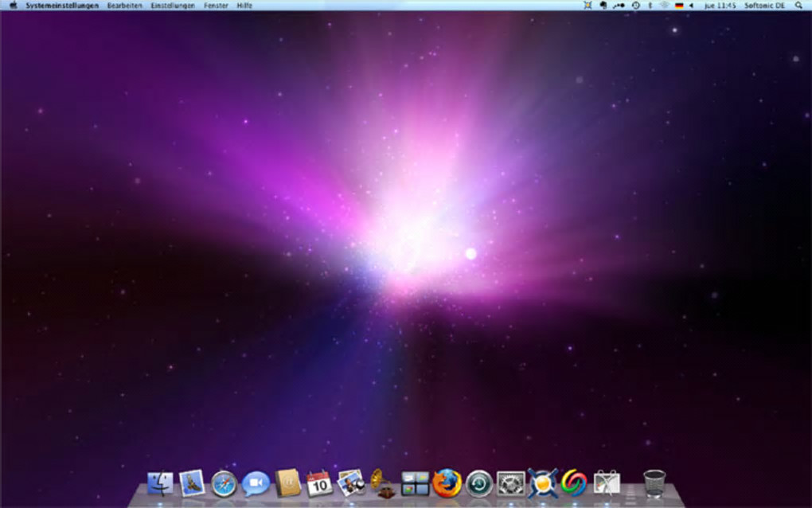
Task: Start iChat from the Dock
Action: coord(256,484)
